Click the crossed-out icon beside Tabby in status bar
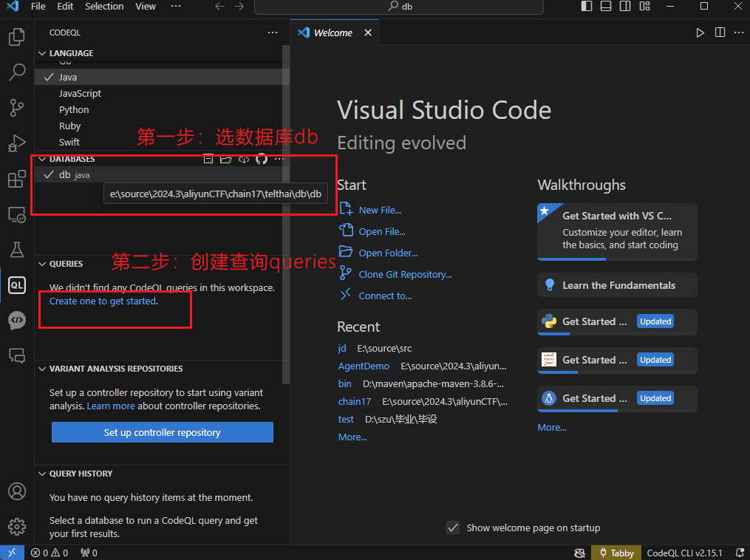The height and width of the screenshot is (560, 750). 579,553
